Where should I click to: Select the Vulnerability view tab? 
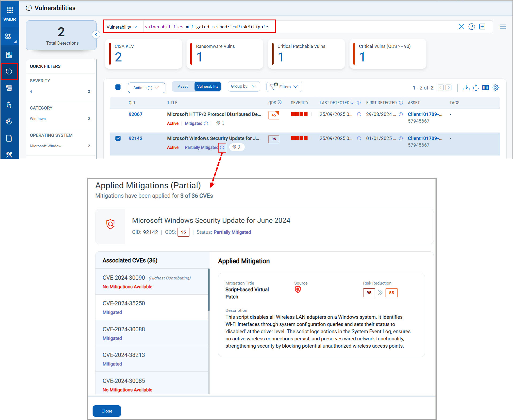click(208, 87)
